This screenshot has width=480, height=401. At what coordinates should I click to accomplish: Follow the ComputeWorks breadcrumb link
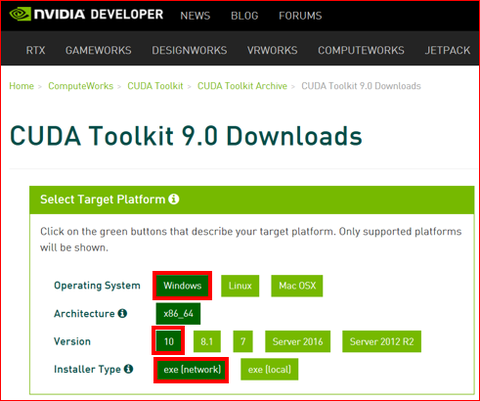[x=81, y=86]
